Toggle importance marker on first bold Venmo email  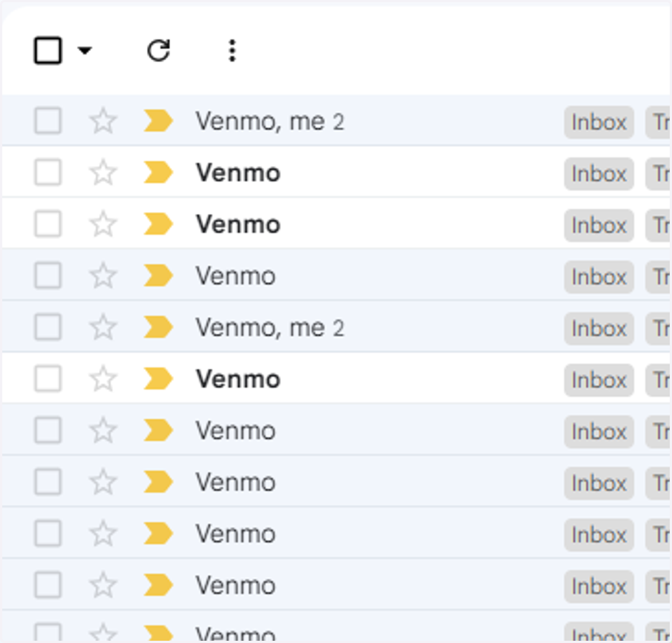click(x=158, y=172)
